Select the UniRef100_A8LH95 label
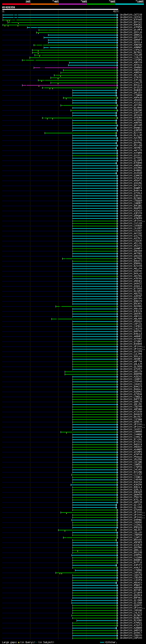 [131, 319]
